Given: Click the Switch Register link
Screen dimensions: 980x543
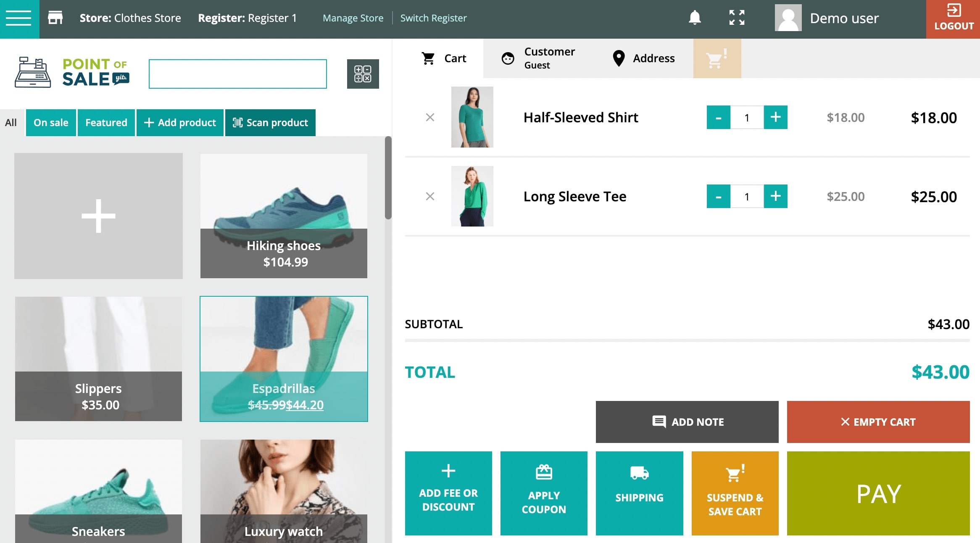Looking at the screenshot, I should point(433,18).
